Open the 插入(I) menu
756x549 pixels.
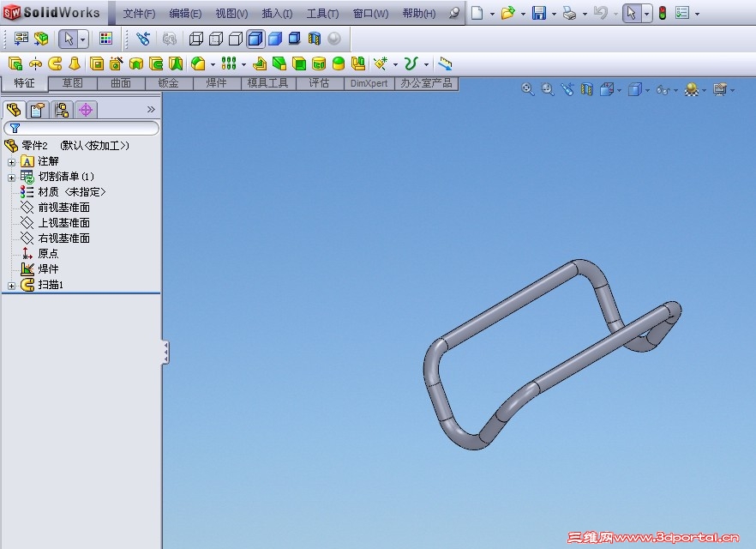pyautogui.click(x=277, y=14)
